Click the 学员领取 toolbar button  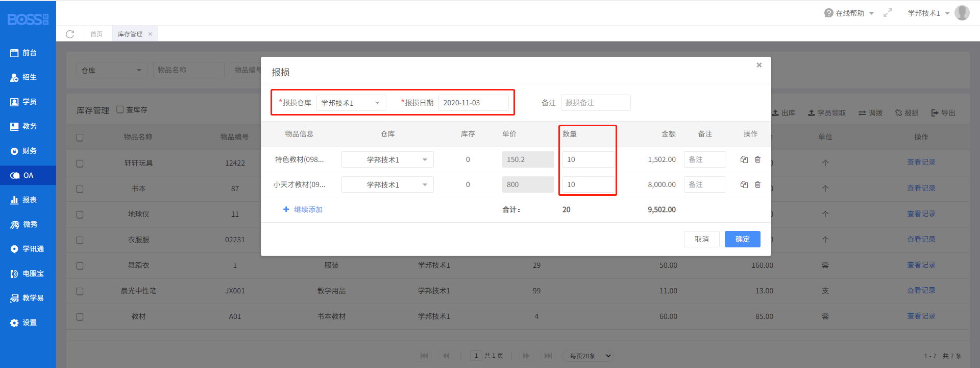[x=827, y=113]
